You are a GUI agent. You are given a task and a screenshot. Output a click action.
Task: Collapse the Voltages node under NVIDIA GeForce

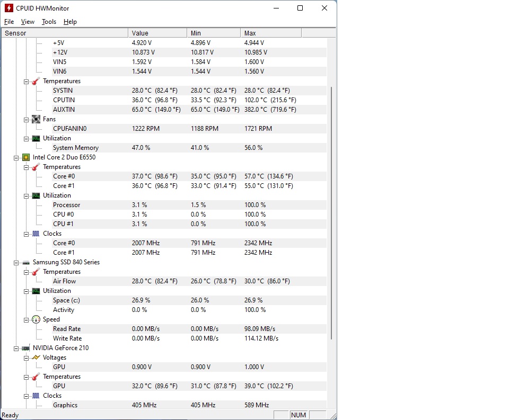[26, 358]
